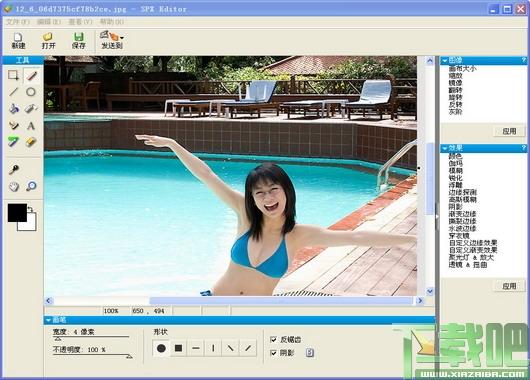Save the image with 保存
This screenshot has height=380, width=530.
[x=78, y=41]
